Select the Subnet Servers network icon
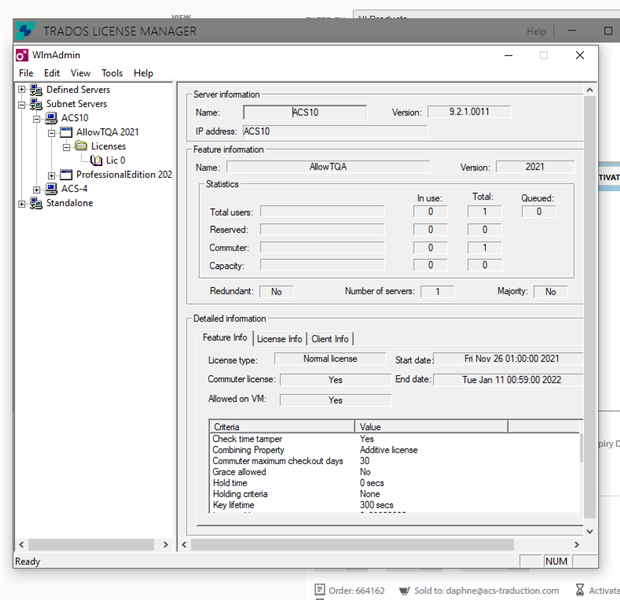Screen dimensions: 620x600 coord(36,104)
